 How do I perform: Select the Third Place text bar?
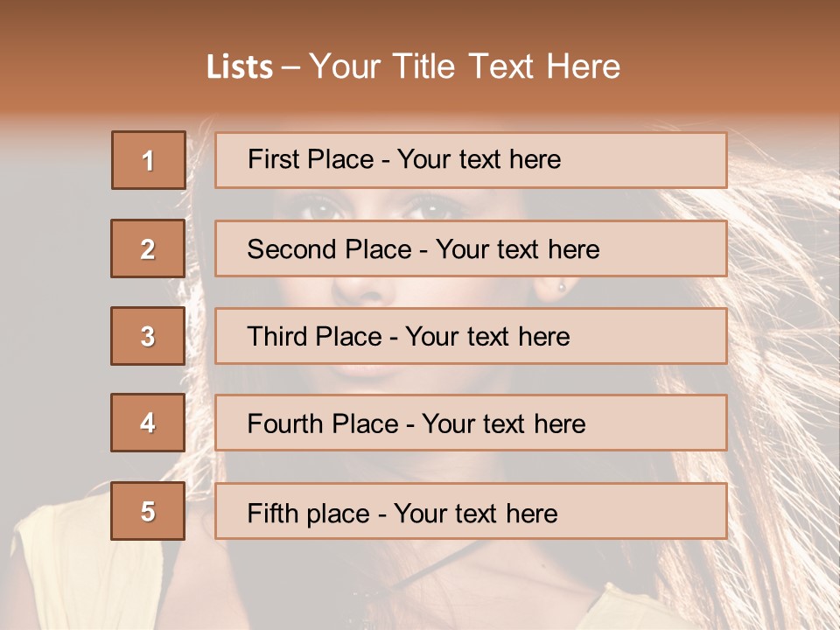pos(471,336)
